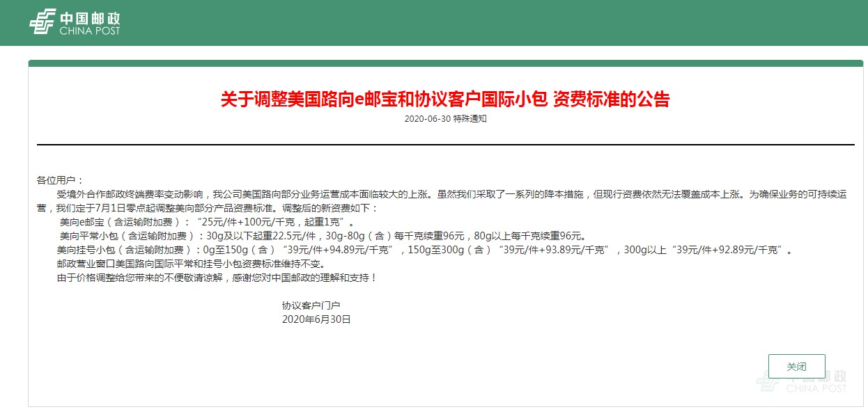
Task: Click the line starting 美向e邮宝（含运输附加费）
Action: click(207, 223)
